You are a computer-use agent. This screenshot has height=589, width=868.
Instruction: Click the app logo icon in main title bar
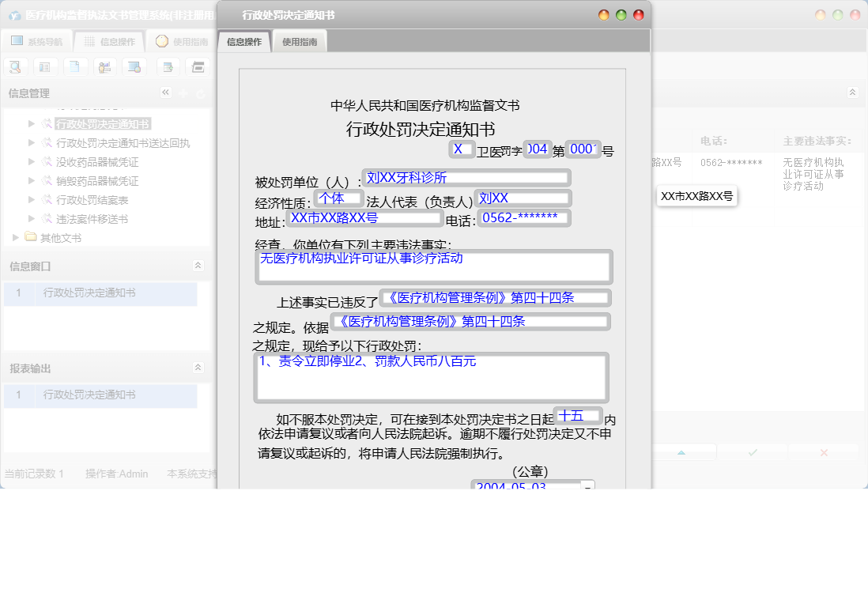[x=14, y=16]
